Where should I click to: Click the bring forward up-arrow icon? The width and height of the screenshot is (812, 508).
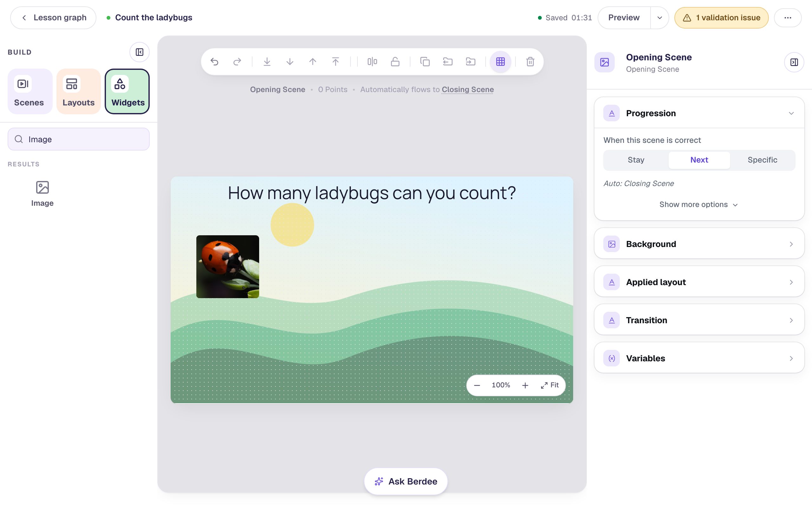coord(312,62)
